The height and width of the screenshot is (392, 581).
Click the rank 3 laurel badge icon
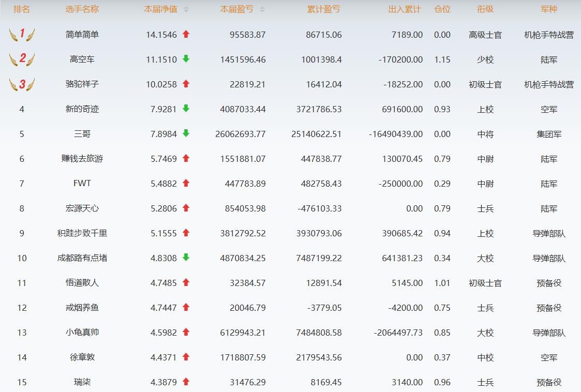coord(22,84)
